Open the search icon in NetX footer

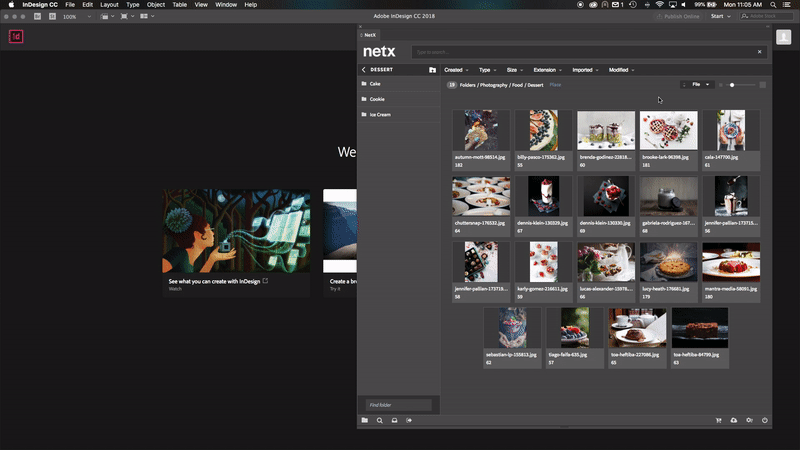click(x=380, y=420)
